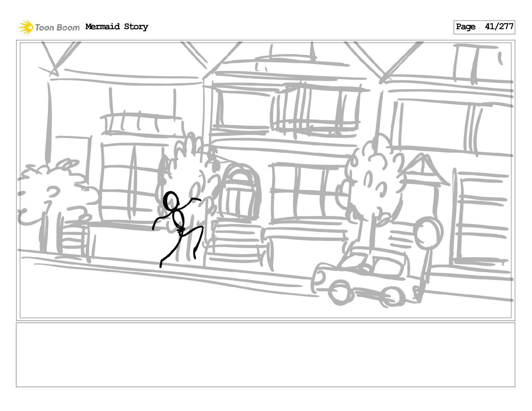This screenshot has height=411, width=532.
Task: Select the 'Mermaid Story' title text
Action: coord(117,27)
